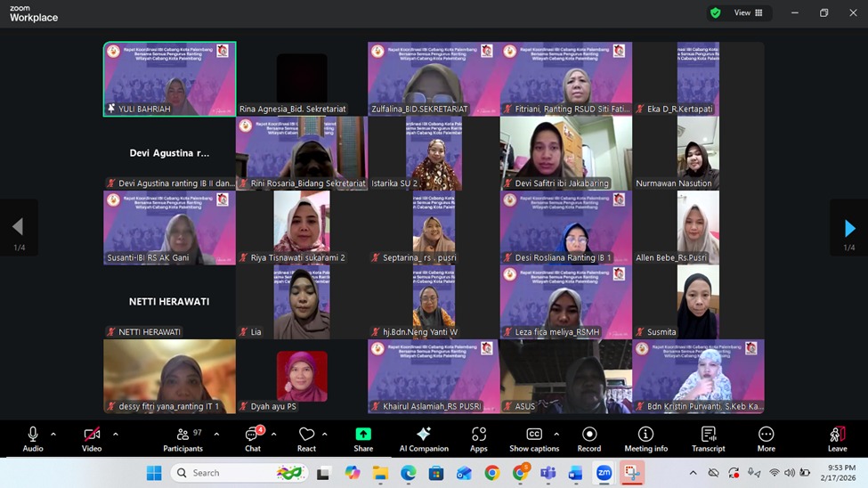Open the Chat panel
Viewport: 868px width, 488px height.
253,440
